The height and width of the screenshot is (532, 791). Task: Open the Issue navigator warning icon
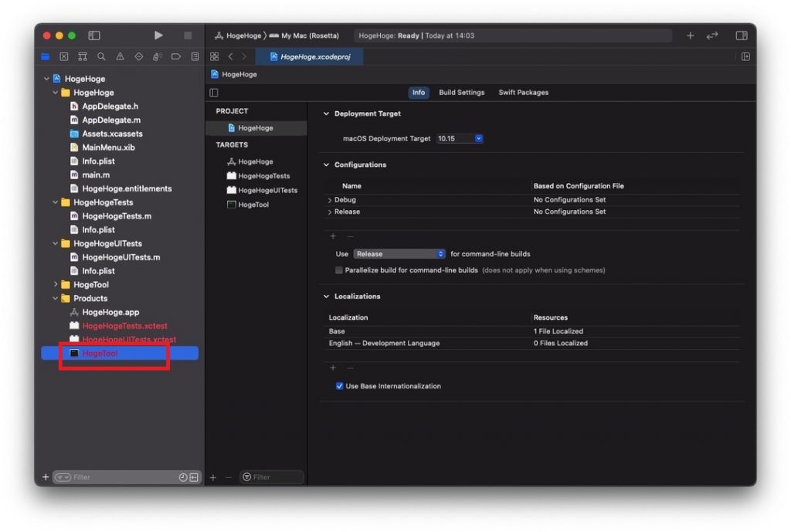tap(120, 56)
